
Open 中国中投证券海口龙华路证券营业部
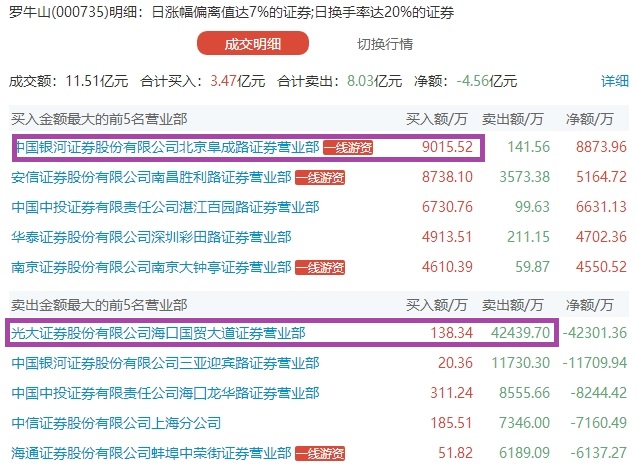point(165,394)
